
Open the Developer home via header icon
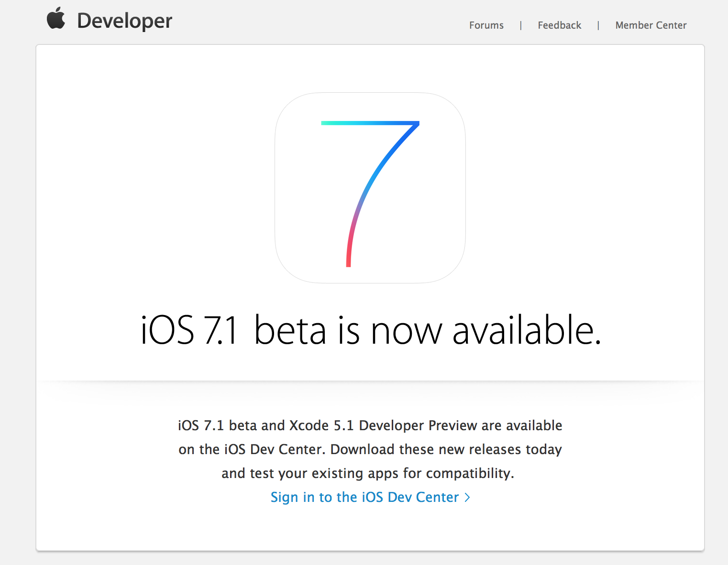(x=56, y=19)
